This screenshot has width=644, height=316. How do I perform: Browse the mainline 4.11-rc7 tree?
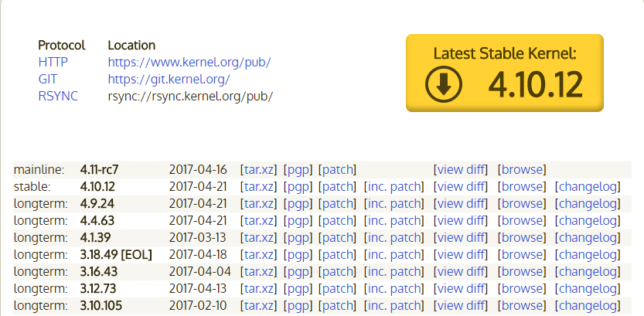[522, 169]
